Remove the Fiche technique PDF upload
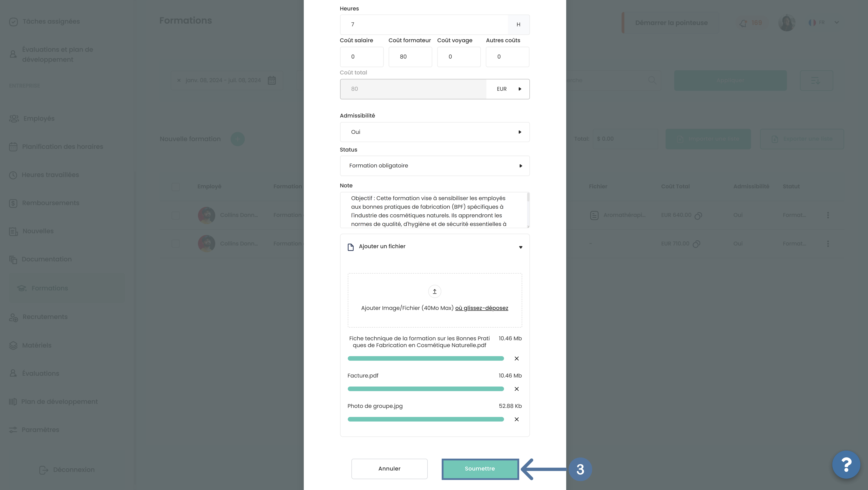Image resolution: width=868 pixels, height=490 pixels. click(x=517, y=358)
